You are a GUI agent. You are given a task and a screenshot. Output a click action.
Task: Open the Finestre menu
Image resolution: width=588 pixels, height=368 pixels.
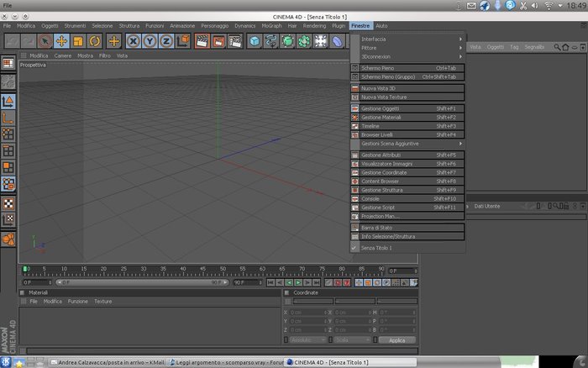[360, 26]
